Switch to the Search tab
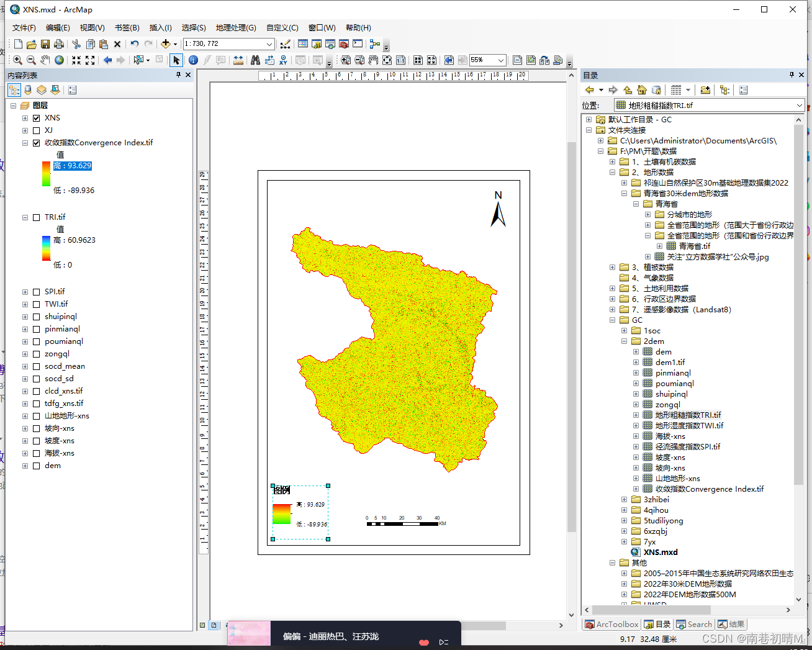Viewport: 812px width, 650px height. coord(694,625)
